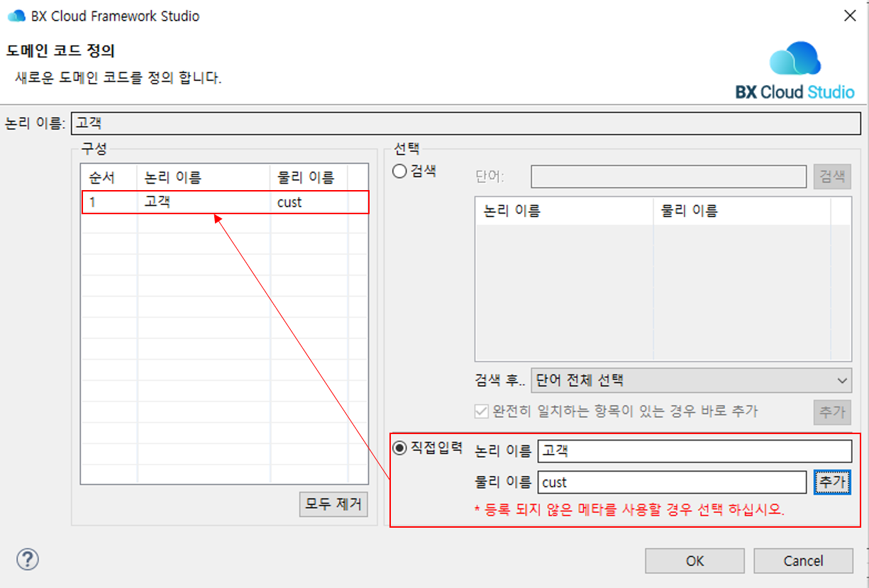Click the 물리 이름 header in 구성 table
Image resolution: width=869 pixels, height=588 pixels.
coord(306,177)
